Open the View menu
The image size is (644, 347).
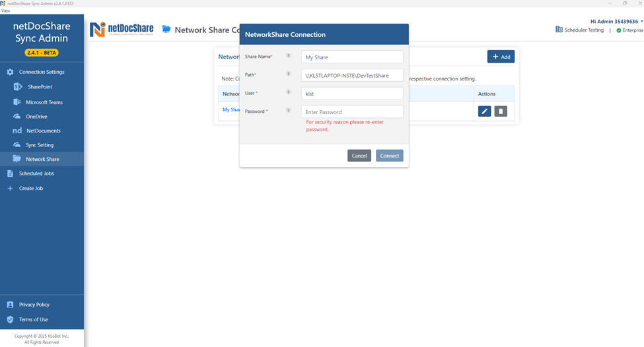[5, 11]
